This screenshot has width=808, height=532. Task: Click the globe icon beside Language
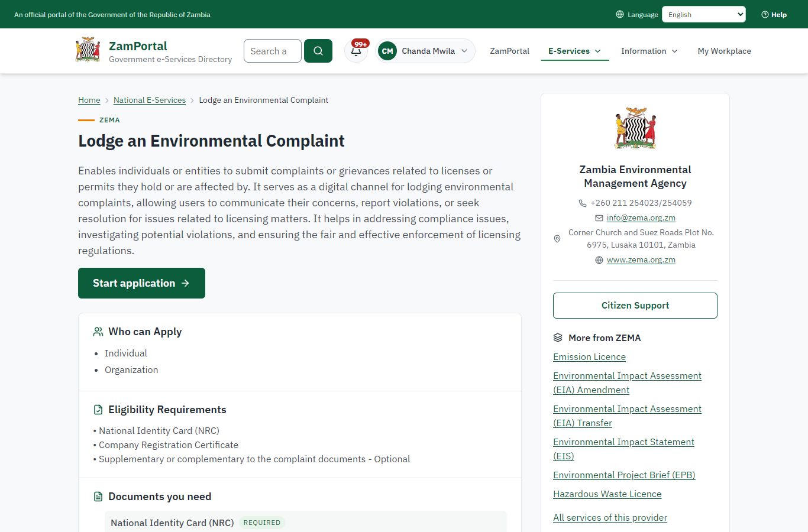pyautogui.click(x=620, y=14)
